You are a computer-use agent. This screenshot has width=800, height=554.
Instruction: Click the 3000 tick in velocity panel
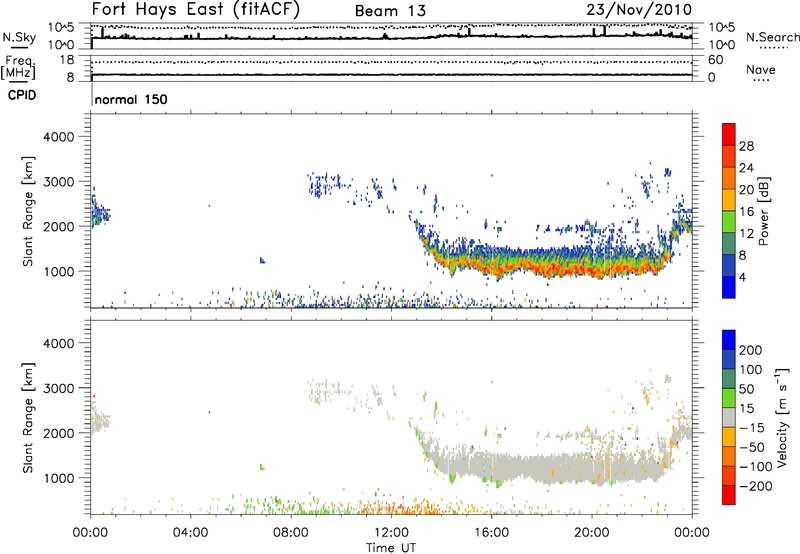59,388
